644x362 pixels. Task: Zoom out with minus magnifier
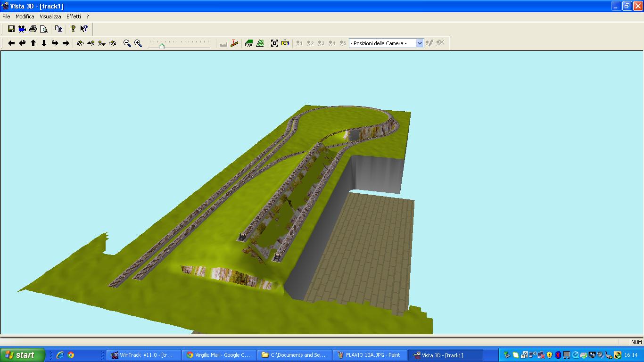(x=127, y=43)
